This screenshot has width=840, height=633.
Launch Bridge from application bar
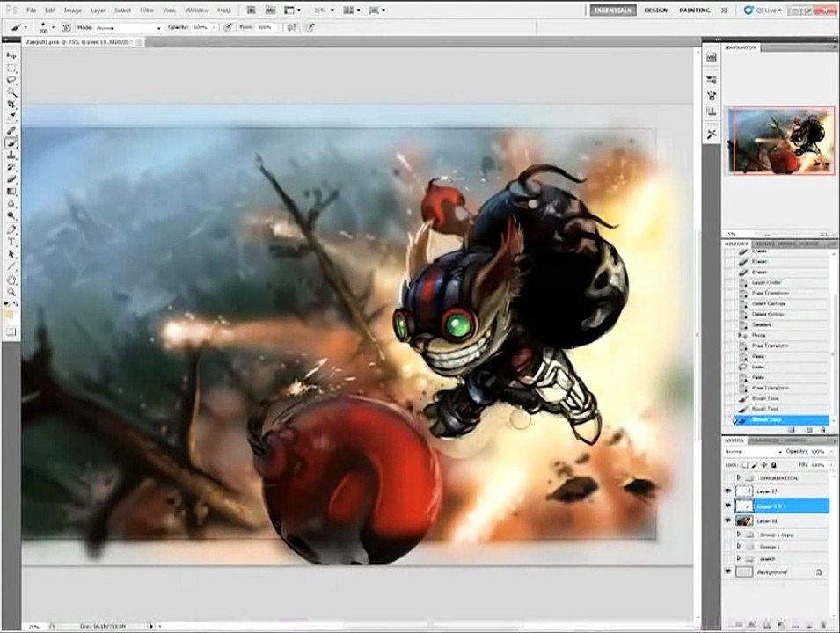point(251,11)
